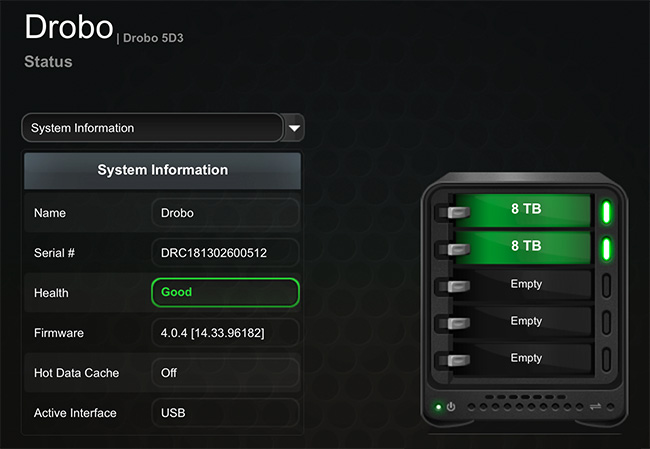This screenshot has height=449, width=650.
Task: Click the Hot Data Cache Off value
Action: (225, 373)
